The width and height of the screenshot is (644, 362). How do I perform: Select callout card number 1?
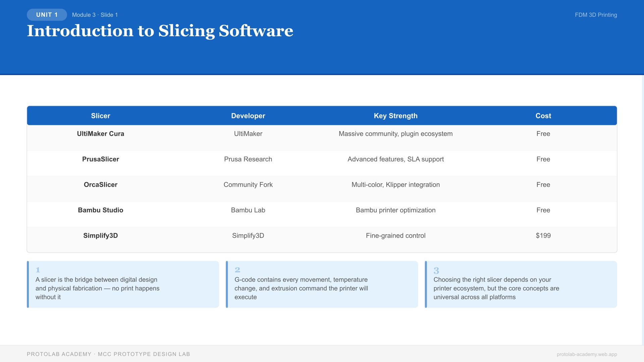(x=123, y=284)
